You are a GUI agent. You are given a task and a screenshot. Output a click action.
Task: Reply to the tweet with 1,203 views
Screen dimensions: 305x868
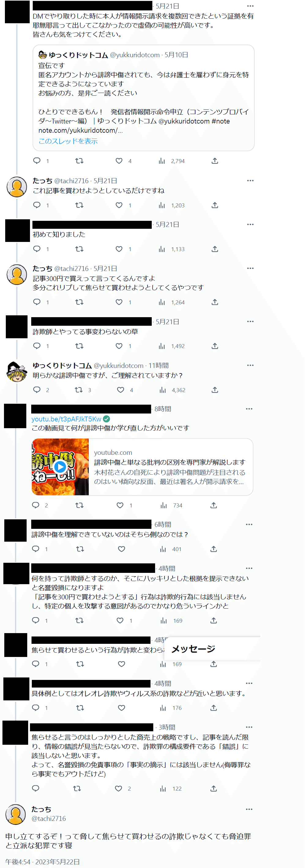(x=37, y=205)
